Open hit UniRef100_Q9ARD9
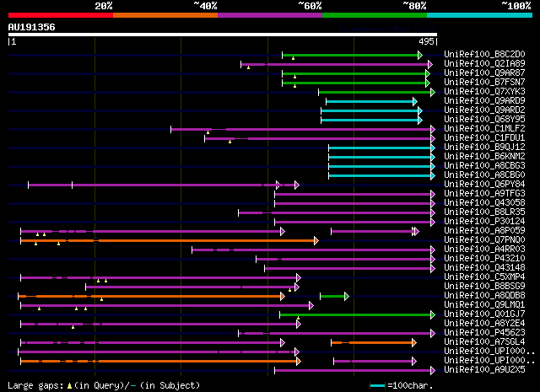Screen dimensions: 540x392 [x=484, y=100]
